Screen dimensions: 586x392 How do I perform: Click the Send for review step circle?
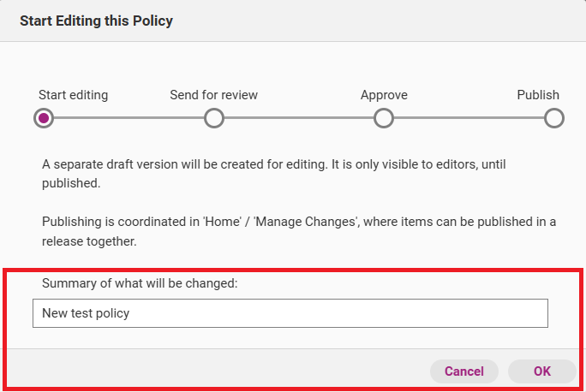[x=214, y=118]
